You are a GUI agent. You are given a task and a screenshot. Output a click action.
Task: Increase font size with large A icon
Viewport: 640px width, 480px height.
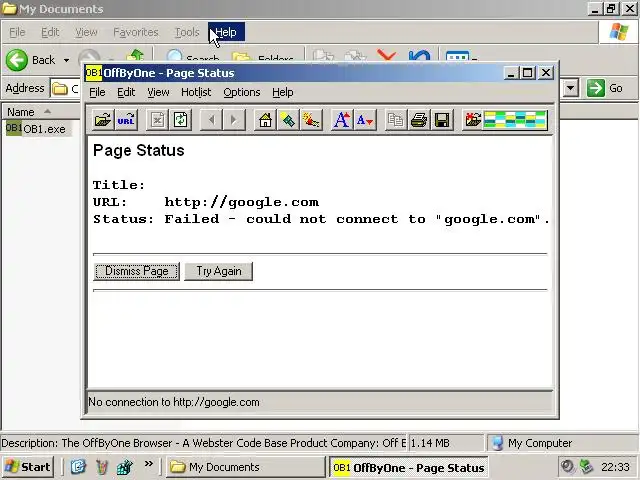tap(342, 120)
